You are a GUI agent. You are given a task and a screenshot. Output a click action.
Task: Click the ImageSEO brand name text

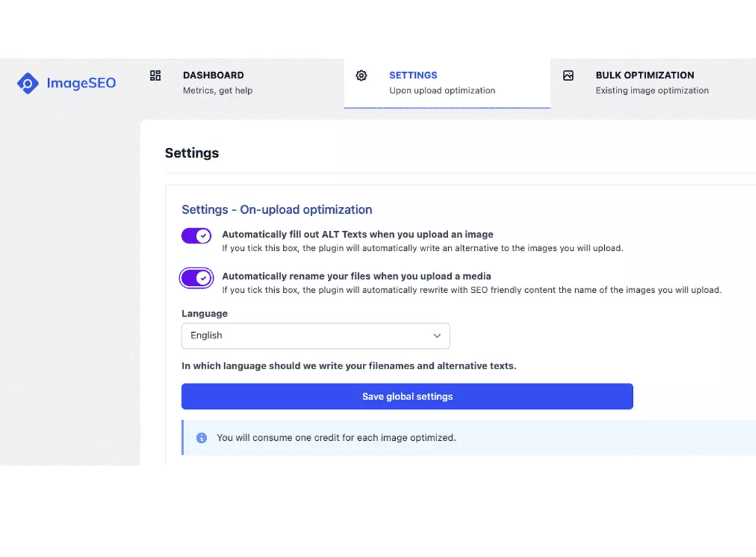click(x=82, y=83)
